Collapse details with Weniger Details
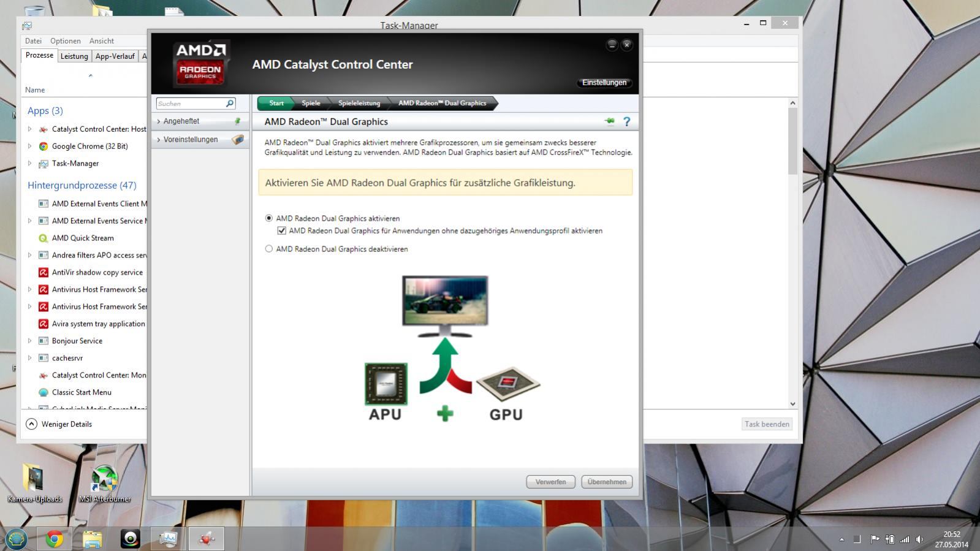 59,424
